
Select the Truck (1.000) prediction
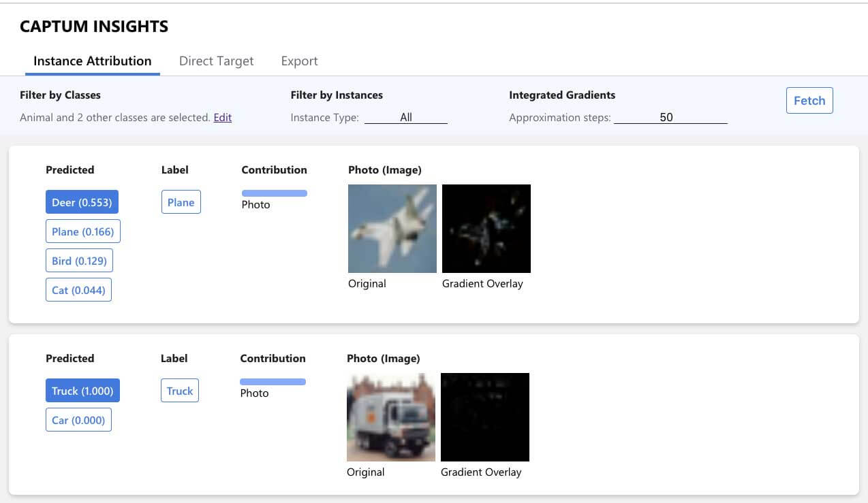point(82,390)
